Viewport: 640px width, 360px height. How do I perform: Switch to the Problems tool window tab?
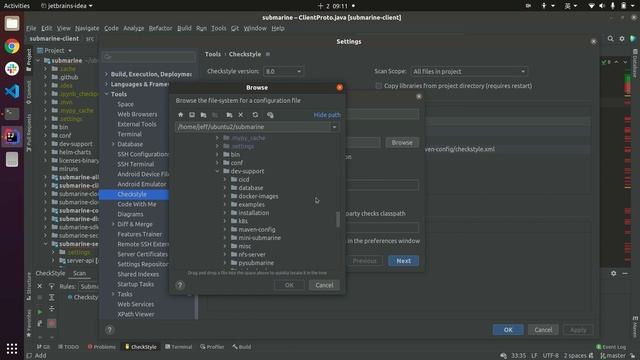pyautogui.click(x=102, y=347)
